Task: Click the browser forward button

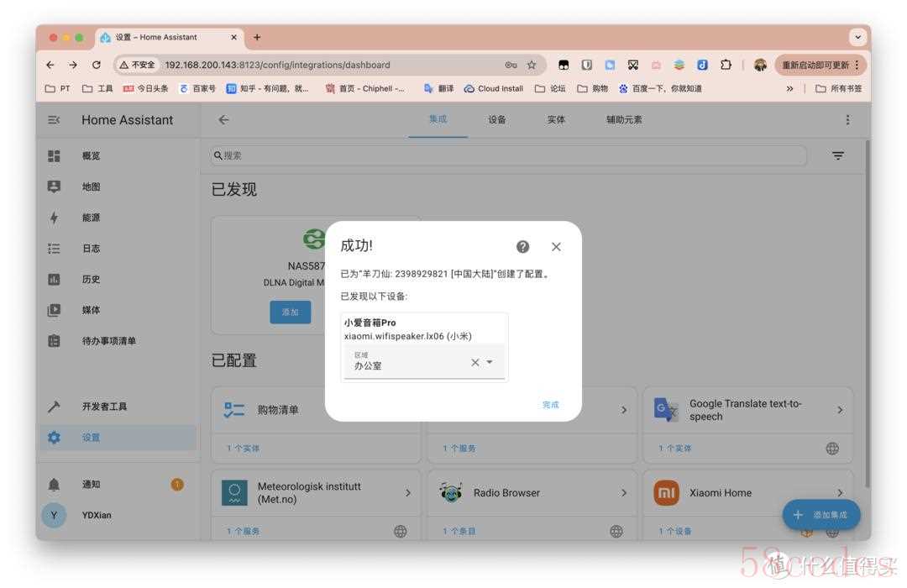Action: 73,65
